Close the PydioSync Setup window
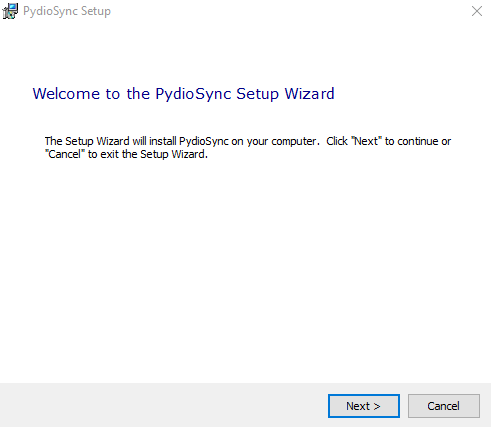The image size is (491, 427). click(477, 11)
